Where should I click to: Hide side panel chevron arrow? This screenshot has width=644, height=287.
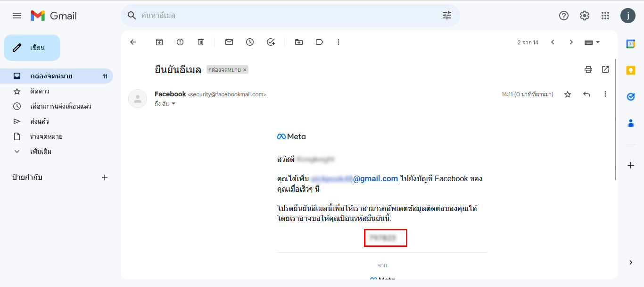point(631,262)
